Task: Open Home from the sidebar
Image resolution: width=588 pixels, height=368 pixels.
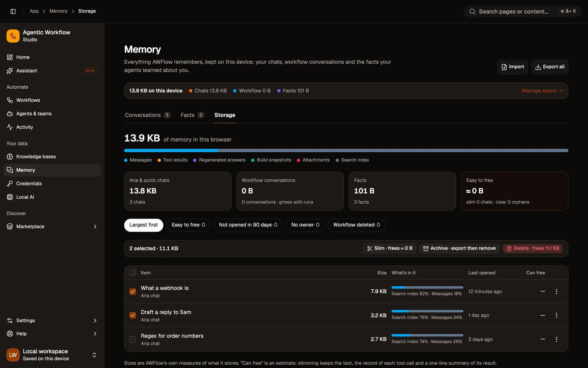Action: point(52,57)
